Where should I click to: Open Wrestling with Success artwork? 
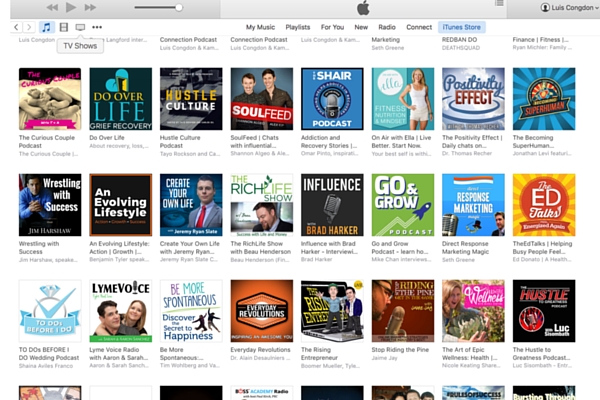coord(50,205)
